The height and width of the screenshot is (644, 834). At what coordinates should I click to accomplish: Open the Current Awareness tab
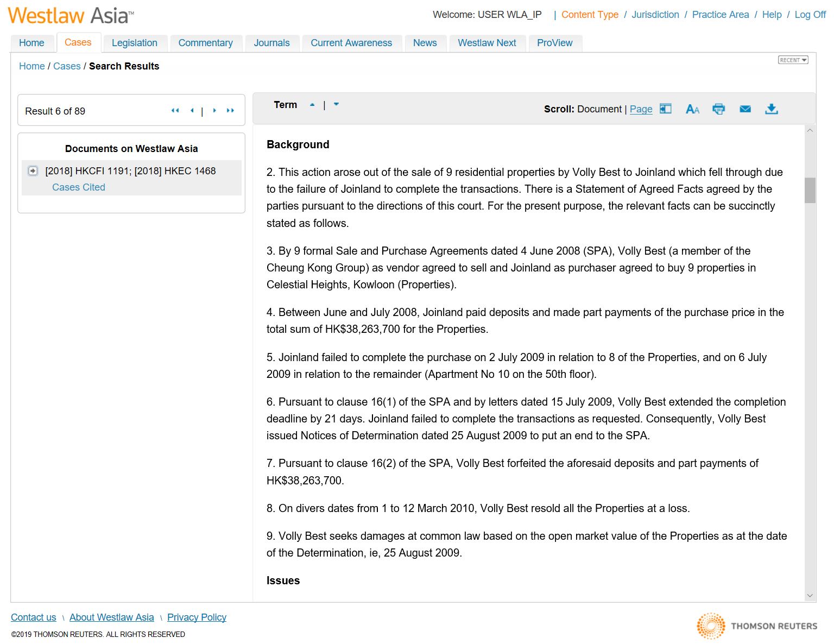click(x=351, y=43)
